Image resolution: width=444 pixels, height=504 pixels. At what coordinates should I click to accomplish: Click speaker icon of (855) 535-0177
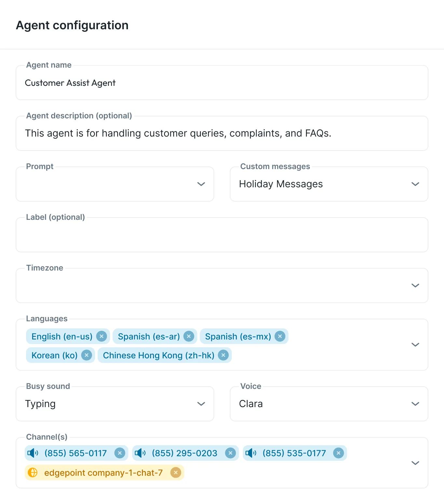click(x=251, y=453)
